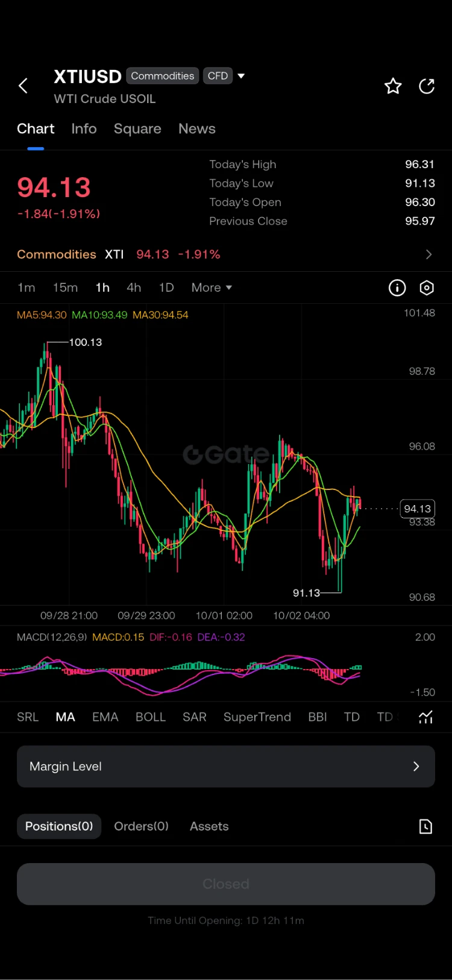Open the More timeframes dropdown
This screenshot has width=452, height=980.
(x=212, y=288)
